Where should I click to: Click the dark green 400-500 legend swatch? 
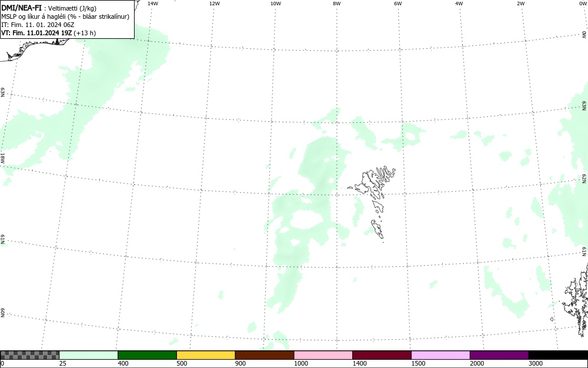pyautogui.click(x=147, y=355)
